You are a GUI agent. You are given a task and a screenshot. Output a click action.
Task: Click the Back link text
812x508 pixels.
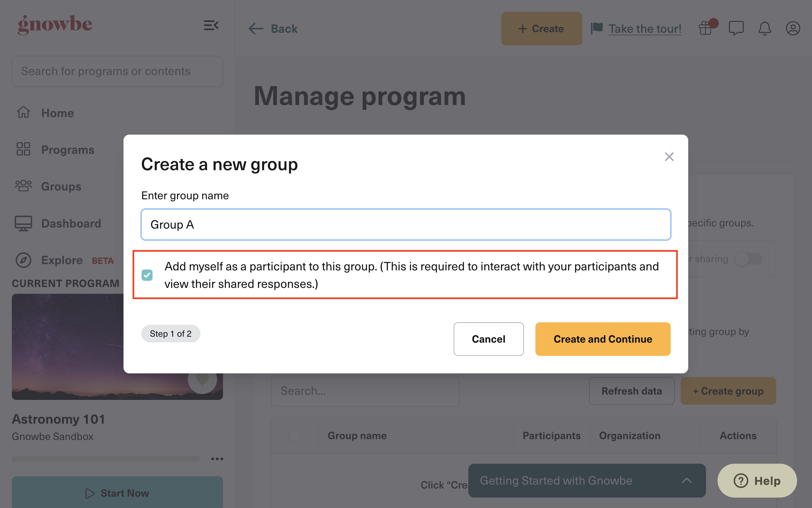pyautogui.click(x=284, y=29)
